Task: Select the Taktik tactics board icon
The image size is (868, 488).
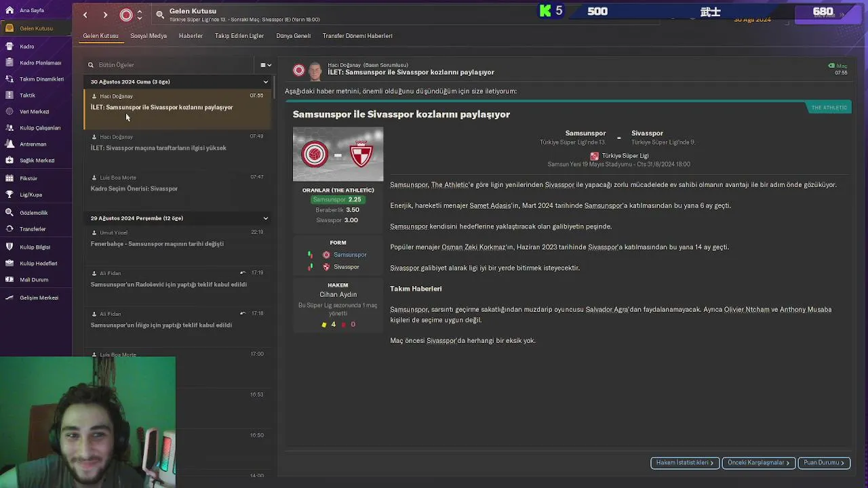Action: pos(9,95)
